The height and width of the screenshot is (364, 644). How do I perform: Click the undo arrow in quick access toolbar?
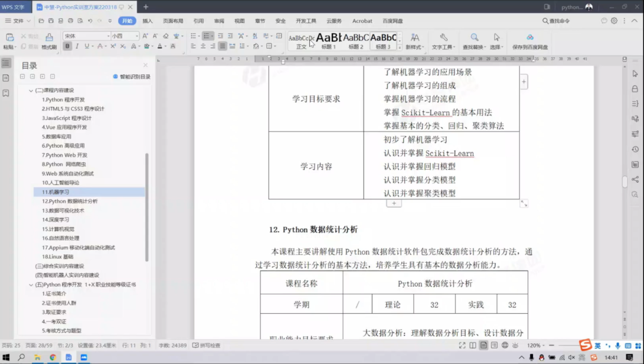click(90, 21)
